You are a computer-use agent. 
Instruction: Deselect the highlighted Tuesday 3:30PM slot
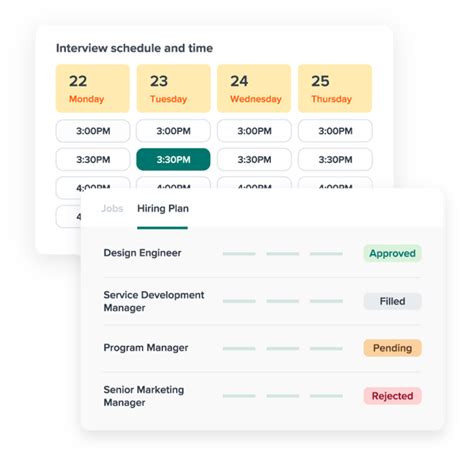coord(173,160)
